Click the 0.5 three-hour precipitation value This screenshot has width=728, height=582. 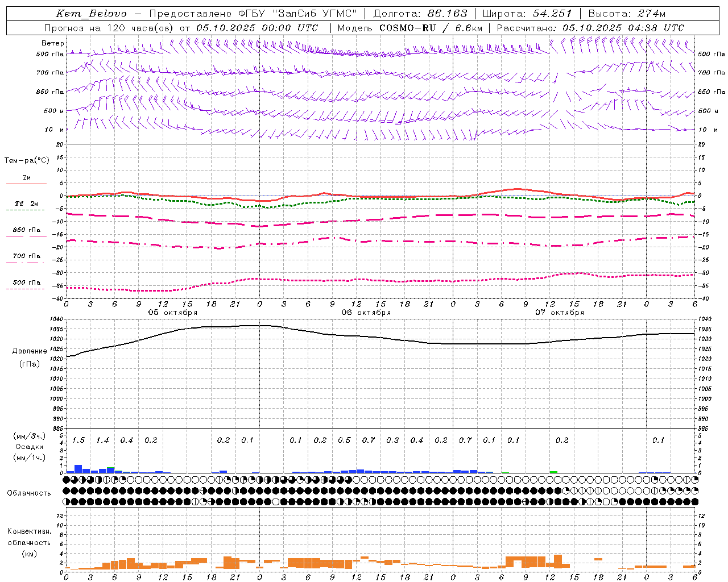(344, 440)
